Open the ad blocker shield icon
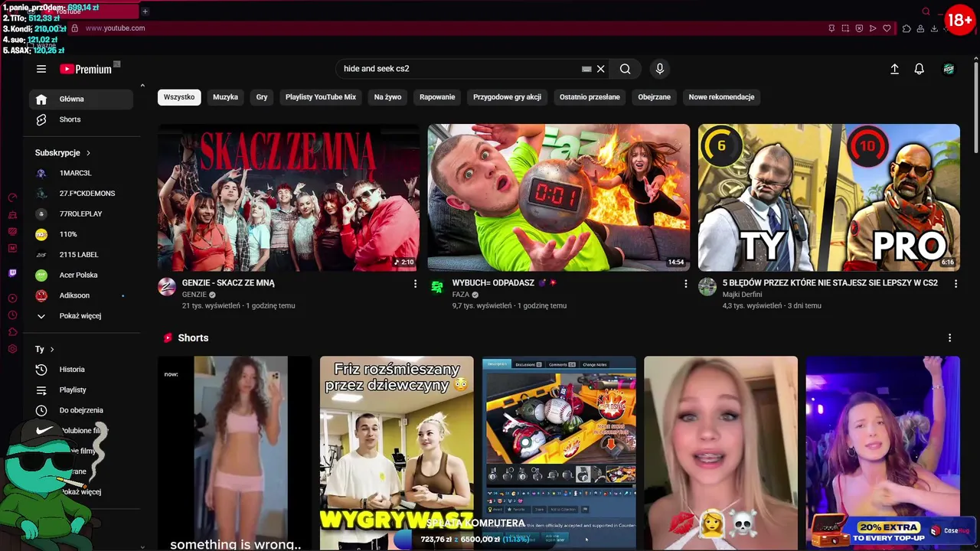The image size is (980, 551). click(859, 28)
